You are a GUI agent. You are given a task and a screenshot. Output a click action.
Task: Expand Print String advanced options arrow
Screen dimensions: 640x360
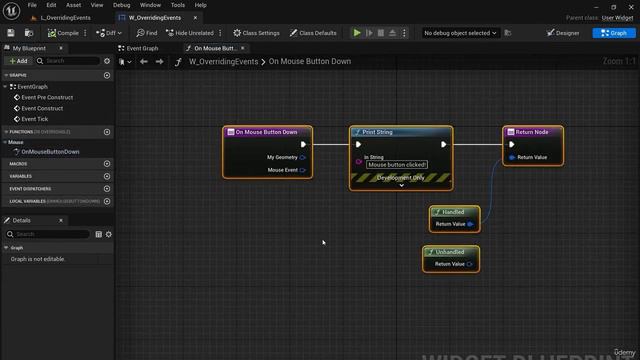tap(401, 185)
